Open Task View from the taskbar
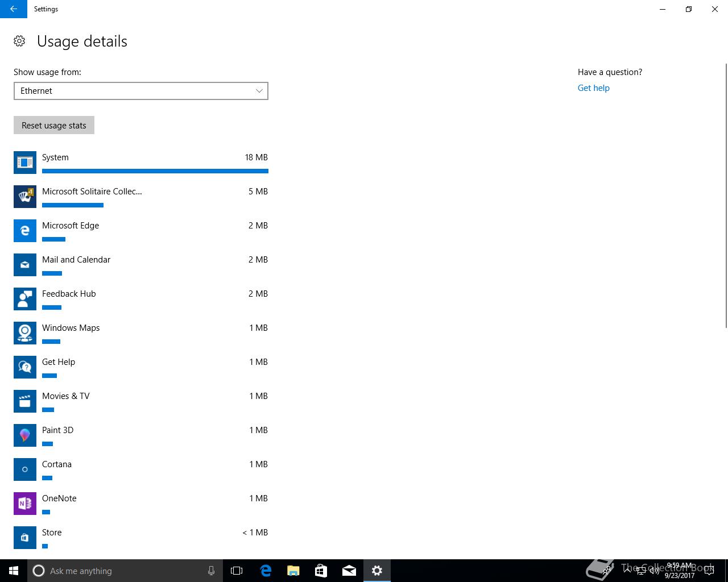Image resolution: width=728 pixels, height=582 pixels. pos(237,571)
